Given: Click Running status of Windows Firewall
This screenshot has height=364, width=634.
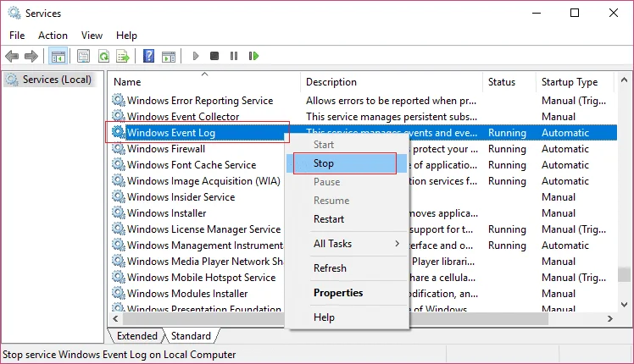Looking at the screenshot, I should click(x=507, y=149).
